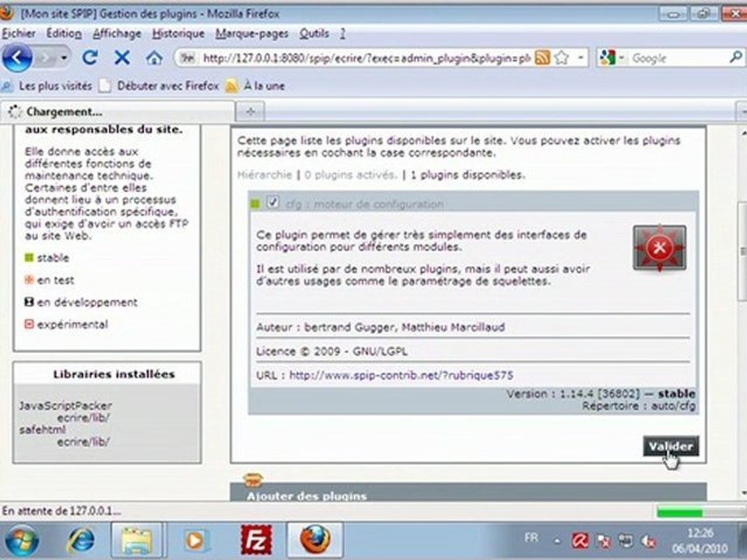747x560 pixels.
Task: Click the red cfg plugin logo image
Action: pyautogui.click(x=659, y=248)
